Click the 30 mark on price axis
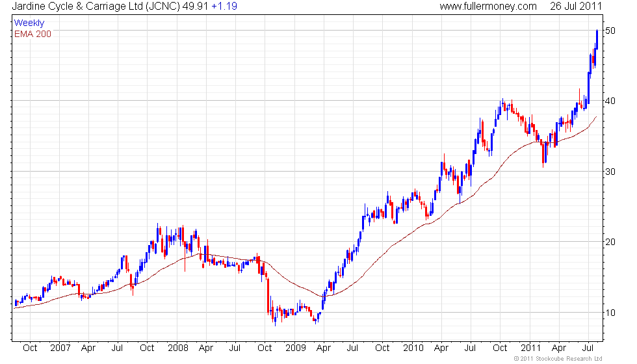Image resolution: width=637 pixels, height=364 pixels. click(x=610, y=172)
